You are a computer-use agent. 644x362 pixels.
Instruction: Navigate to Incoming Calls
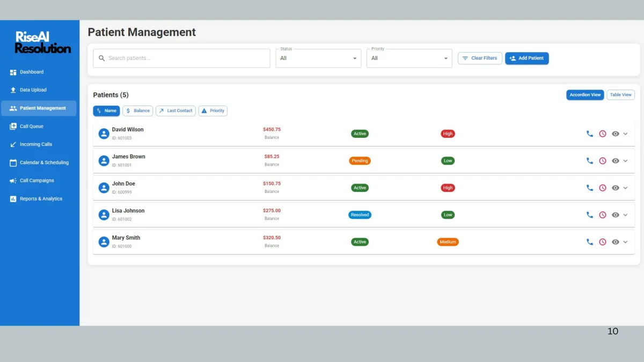point(39,144)
